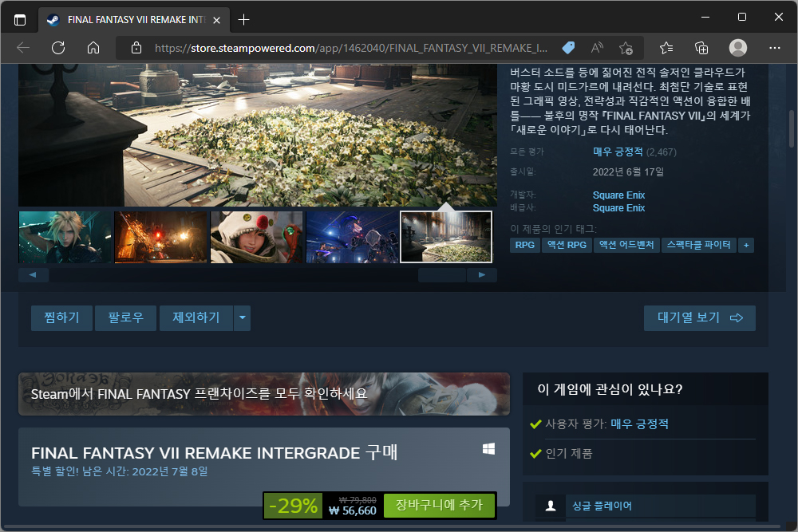798x532 pixels.
Task: Refresh the Steam store page
Action: [x=58, y=48]
